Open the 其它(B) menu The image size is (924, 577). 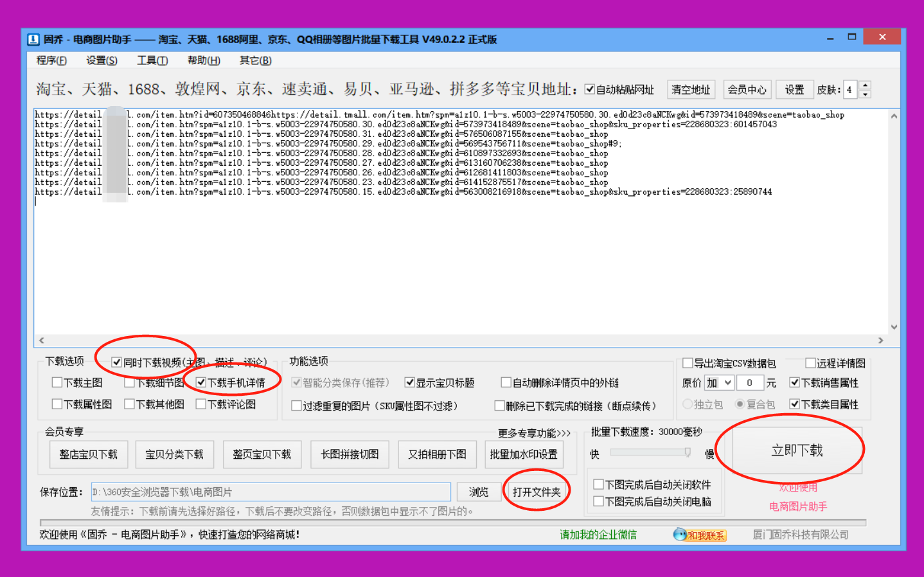tap(255, 60)
